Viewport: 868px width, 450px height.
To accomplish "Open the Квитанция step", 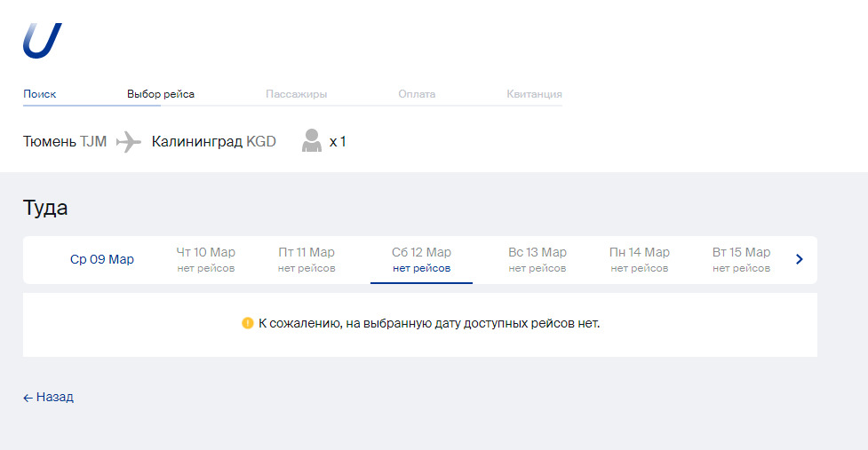I will tap(534, 94).
